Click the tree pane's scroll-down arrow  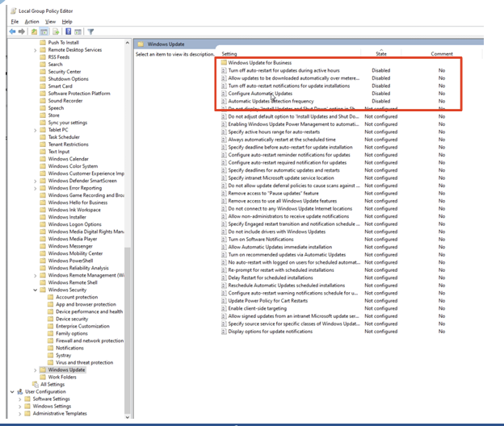[128, 417]
